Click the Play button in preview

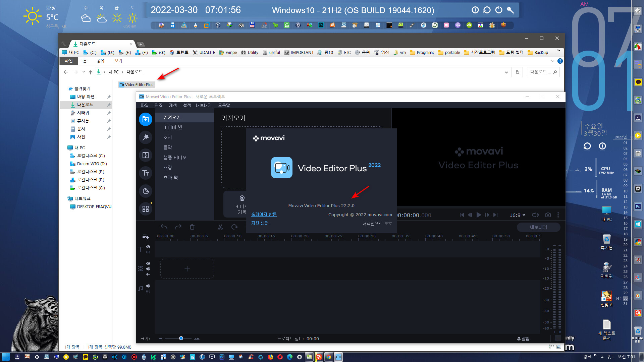(479, 215)
